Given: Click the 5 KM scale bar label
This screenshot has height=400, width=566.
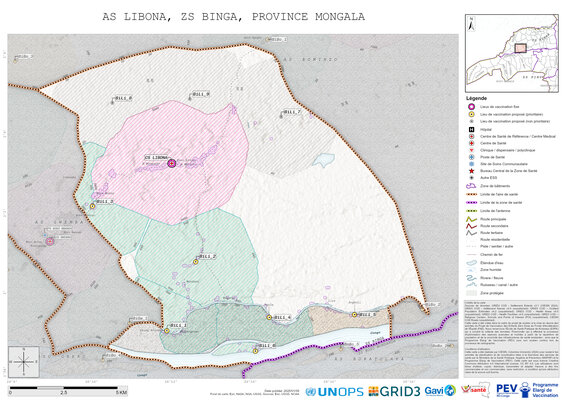Looking at the screenshot, I should coord(121,392).
